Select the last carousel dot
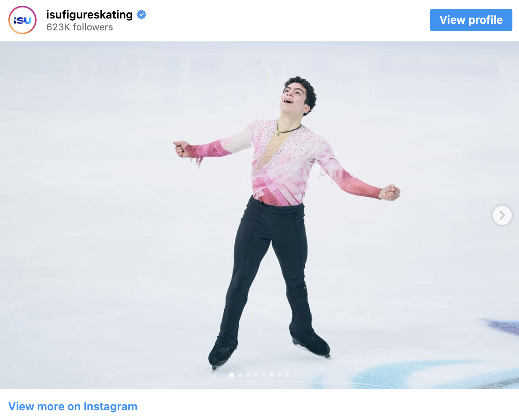 287,375
